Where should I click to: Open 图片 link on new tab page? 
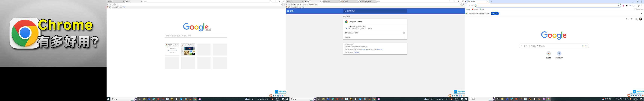point(632,19)
